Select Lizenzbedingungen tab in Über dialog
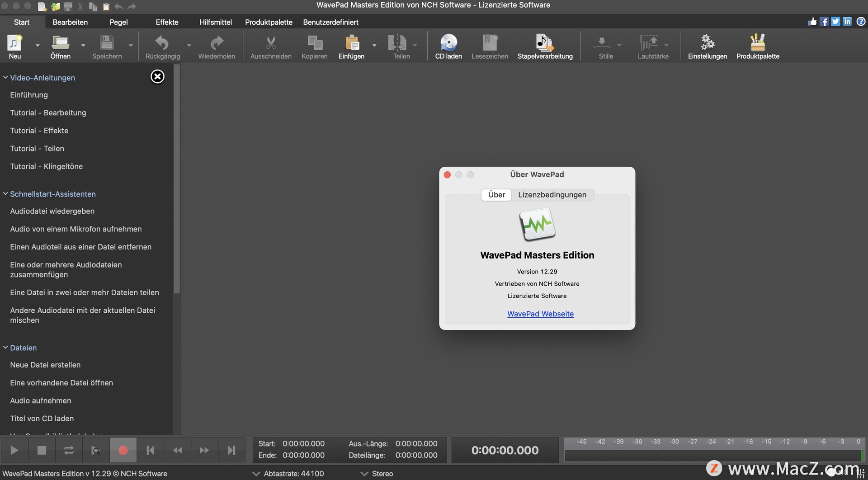The image size is (868, 480). click(x=552, y=195)
